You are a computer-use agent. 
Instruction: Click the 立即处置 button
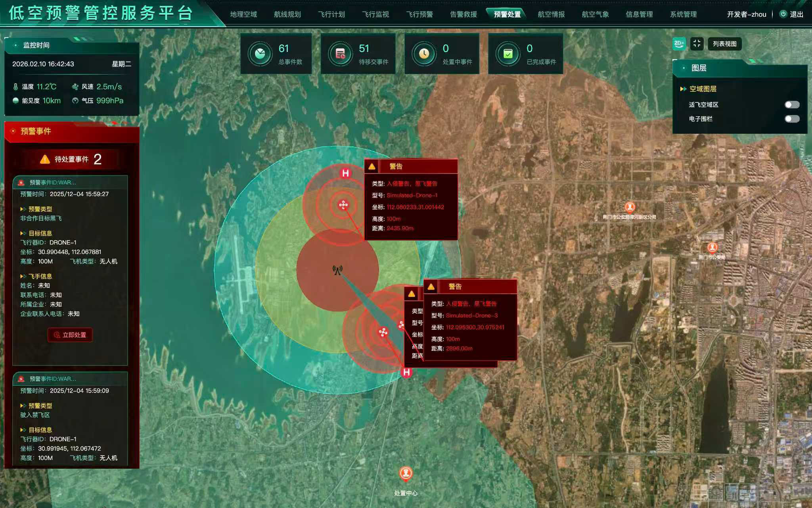pos(70,335)
